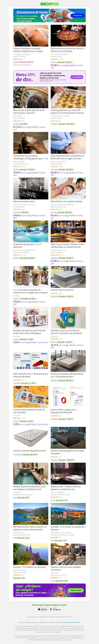Screen dimensions: 99x644
Task: Open the head spa ritual image
Action: click(31, 35)
